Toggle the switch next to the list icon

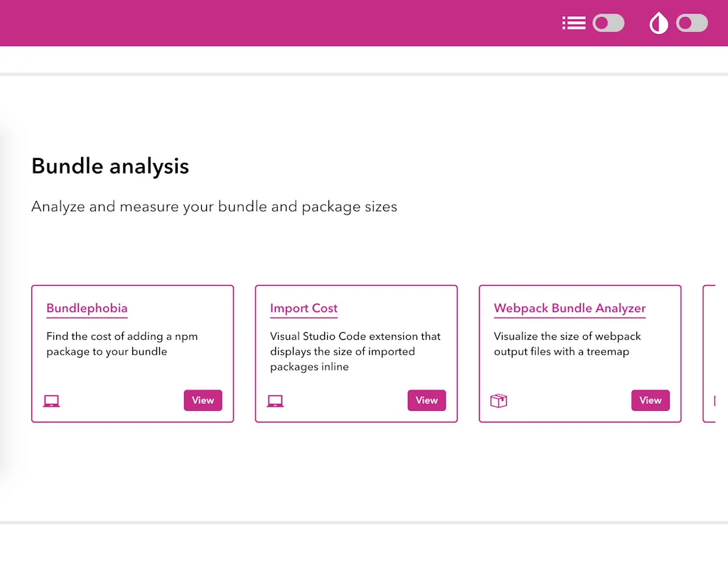(x=608, y=23)
